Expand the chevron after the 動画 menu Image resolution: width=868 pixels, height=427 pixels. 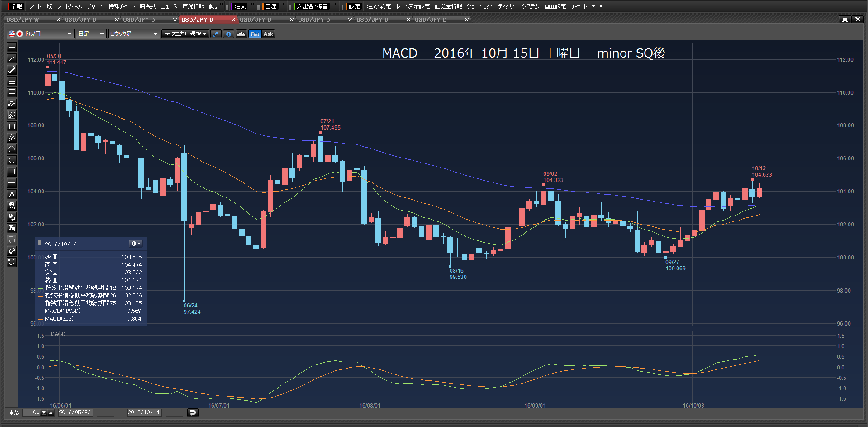pos(222,5)
